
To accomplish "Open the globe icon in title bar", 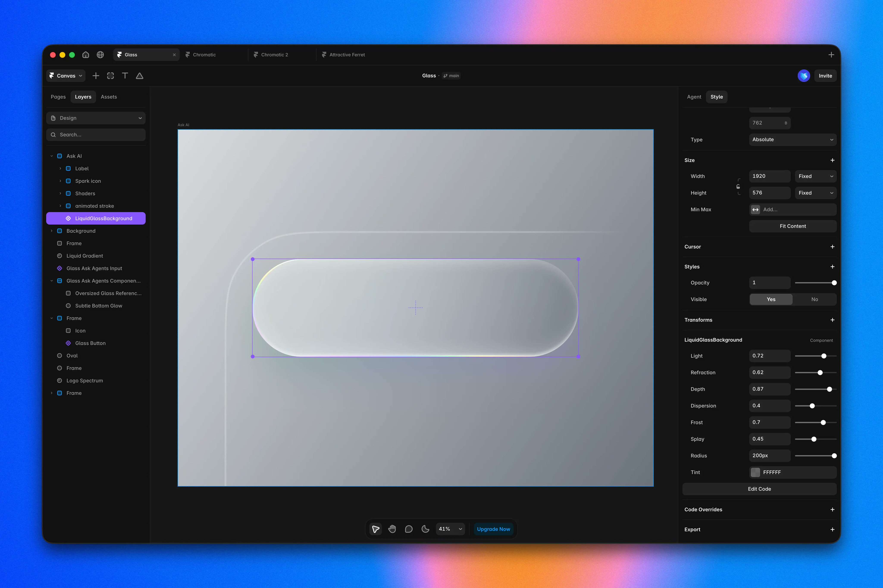I will click(100, 55).
